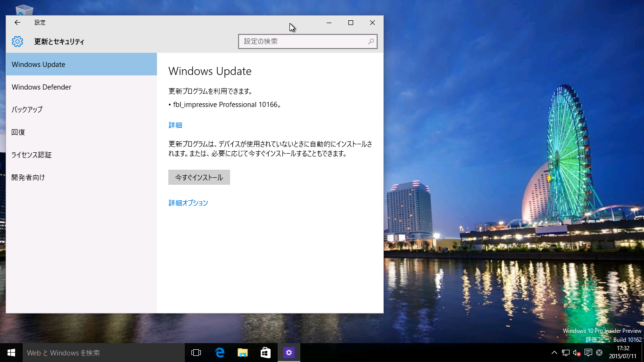Open the Windows Start menu
Image resolution: width=644 pixels, height=362 pixels.
[x=11, y=353]
